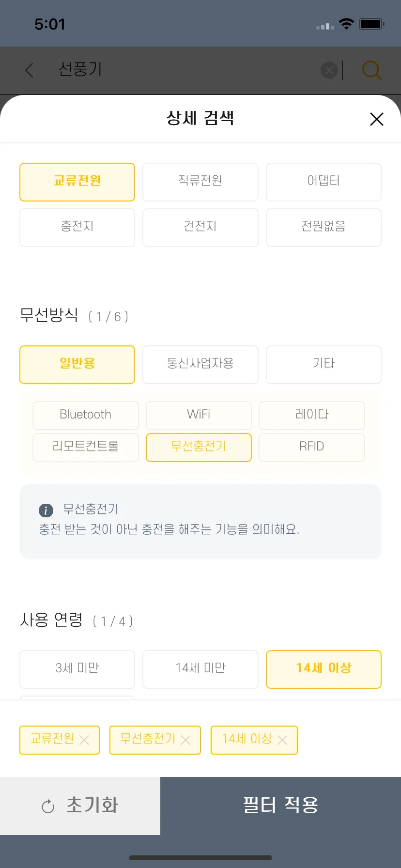Select the 직류전원 power option

point(200,182)
